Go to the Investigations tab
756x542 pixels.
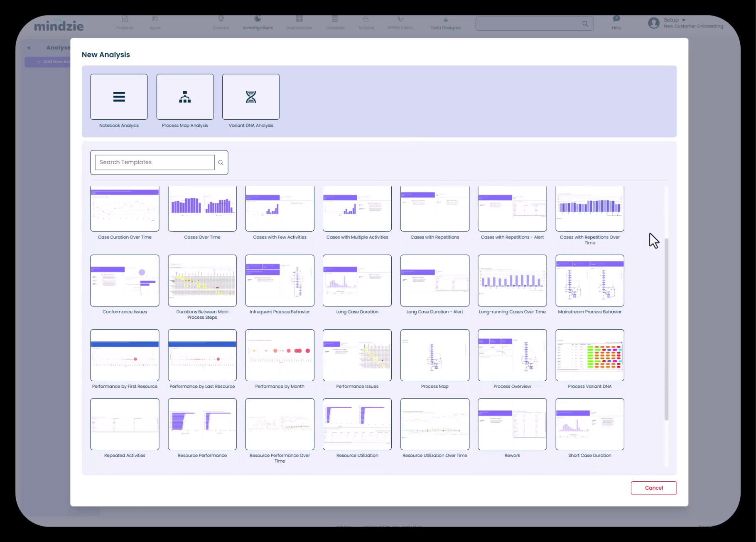click(258, 23)
